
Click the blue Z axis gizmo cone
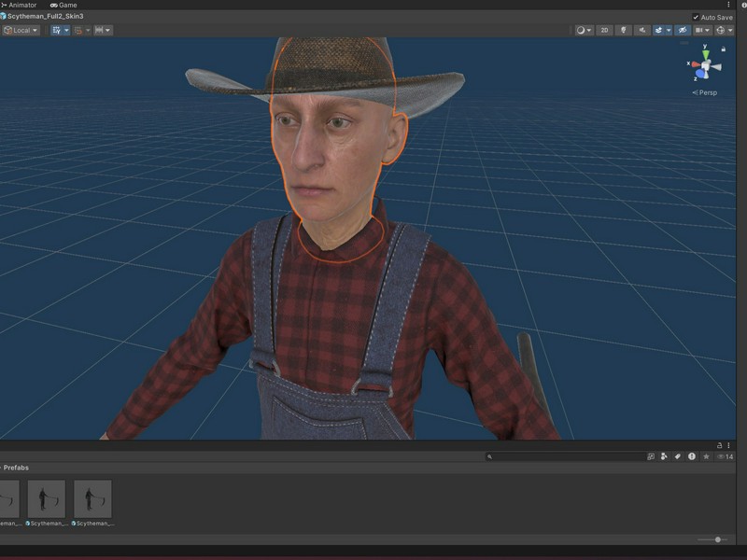click(x=701, y=74)
